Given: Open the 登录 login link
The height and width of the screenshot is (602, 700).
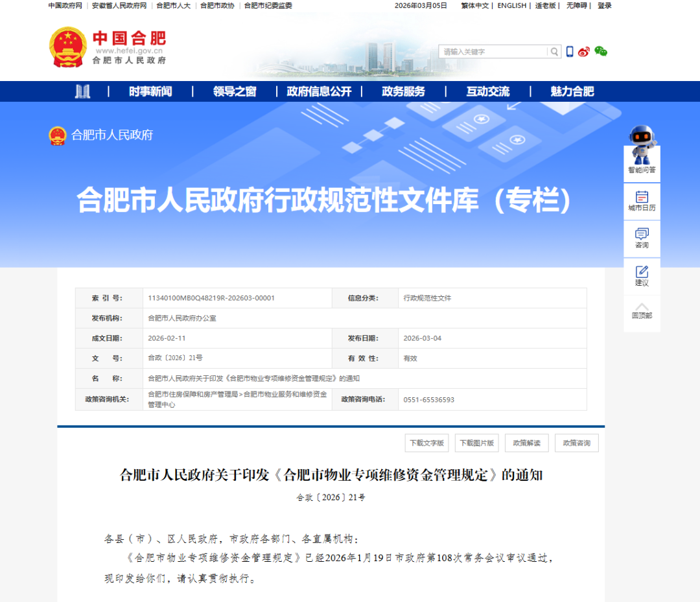Looking at the screenshot, I should click(x=604, y=6).
